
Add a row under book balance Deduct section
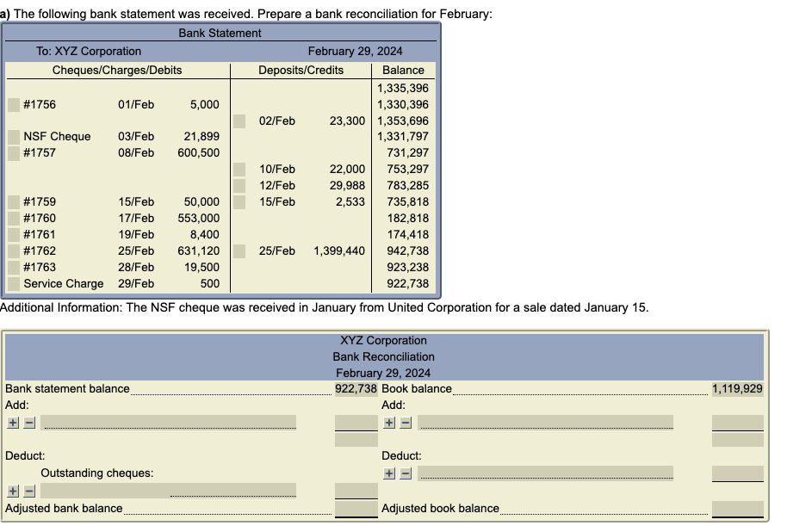click(389, 473)
